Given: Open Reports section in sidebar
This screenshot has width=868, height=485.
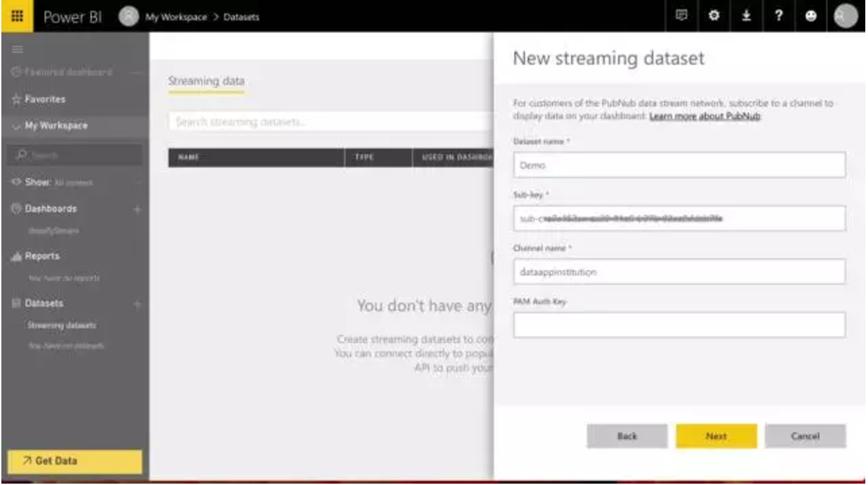Looking at the screenshot, I should point(42,256).
